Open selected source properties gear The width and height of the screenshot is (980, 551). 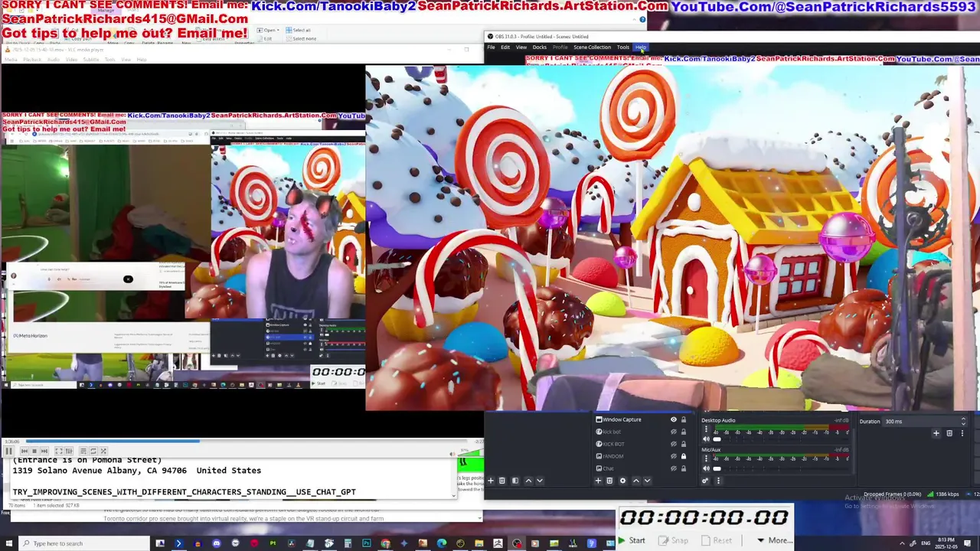[622, 481]
